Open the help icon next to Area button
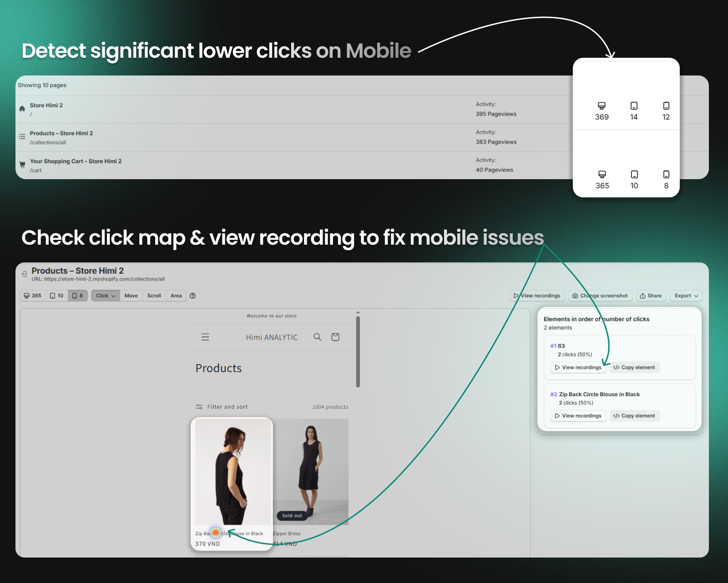728x583 pixels. [192, 296]
